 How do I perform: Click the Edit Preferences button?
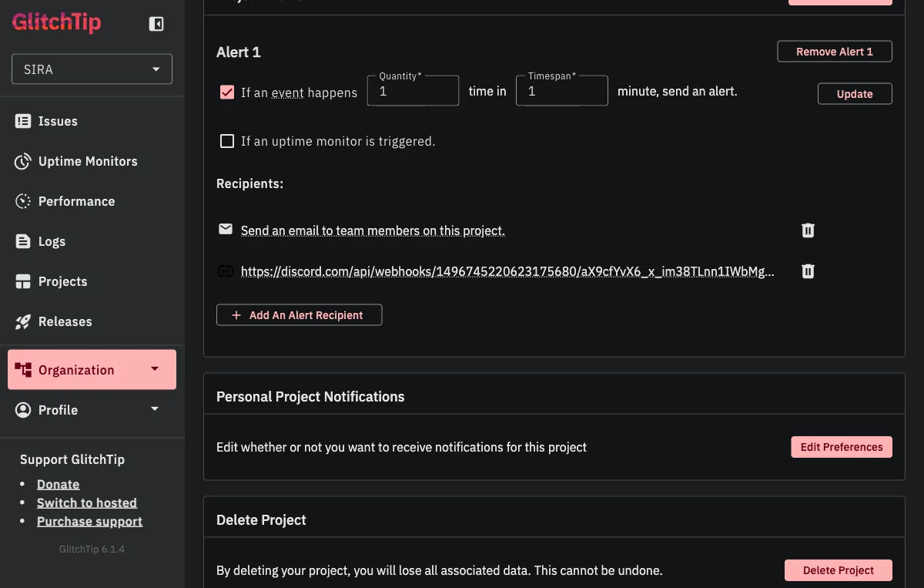pyautogui.click(x=842, y=447)
